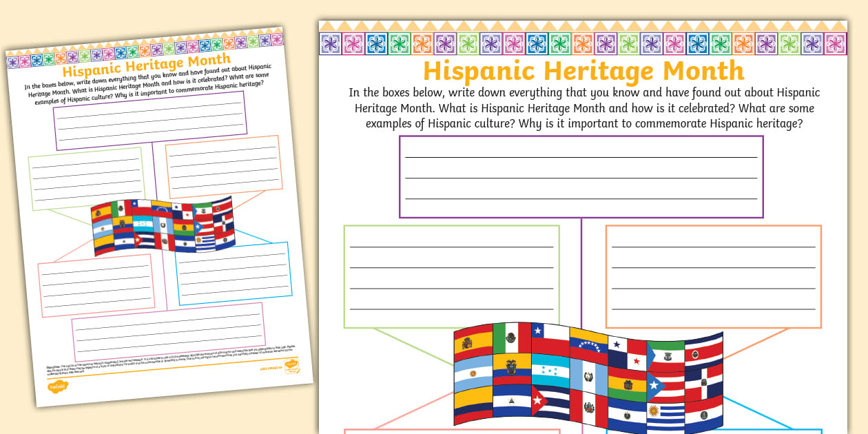868x434 pixels.
Task: Click the Peru flag in the bottom row
Action: (589, 409)
